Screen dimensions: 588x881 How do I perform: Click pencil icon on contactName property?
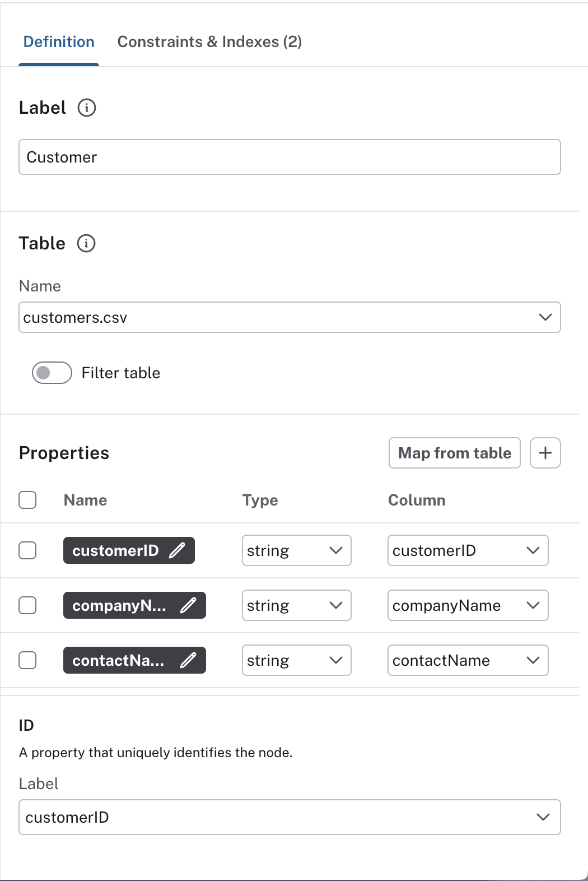pyautogui.click(x=188, y=660)
